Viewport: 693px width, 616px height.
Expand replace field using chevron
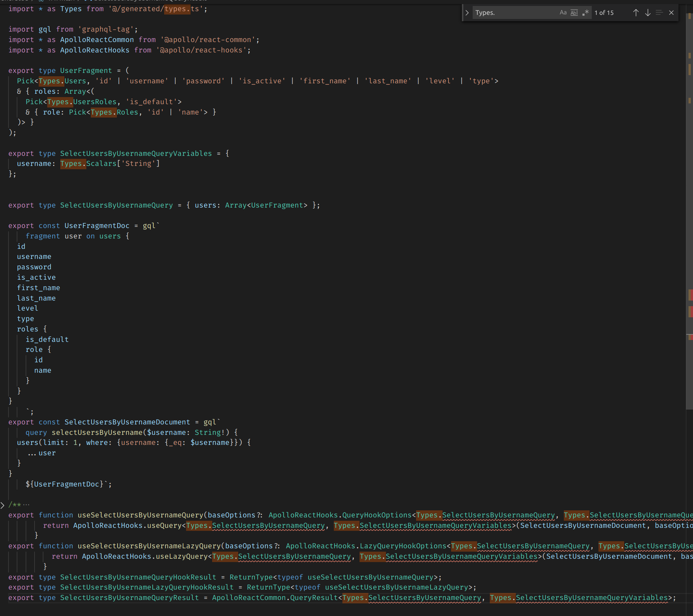coord(467,13)
